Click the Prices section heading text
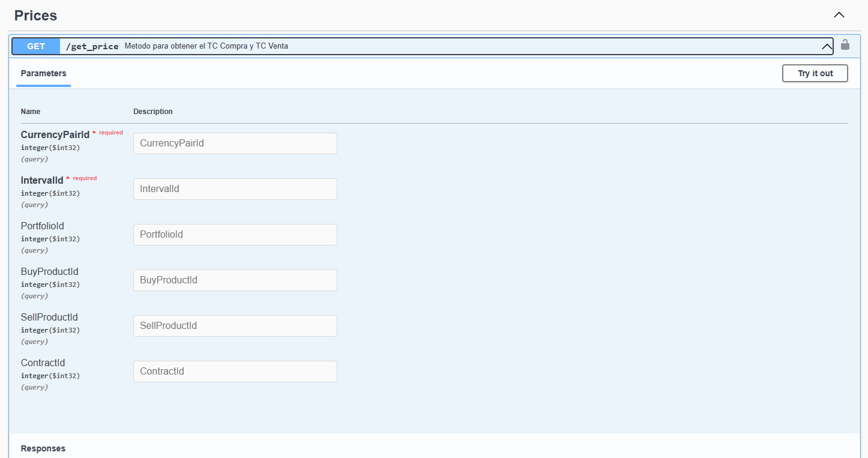Screen dimensions: 868x458 tap(36, 16)
